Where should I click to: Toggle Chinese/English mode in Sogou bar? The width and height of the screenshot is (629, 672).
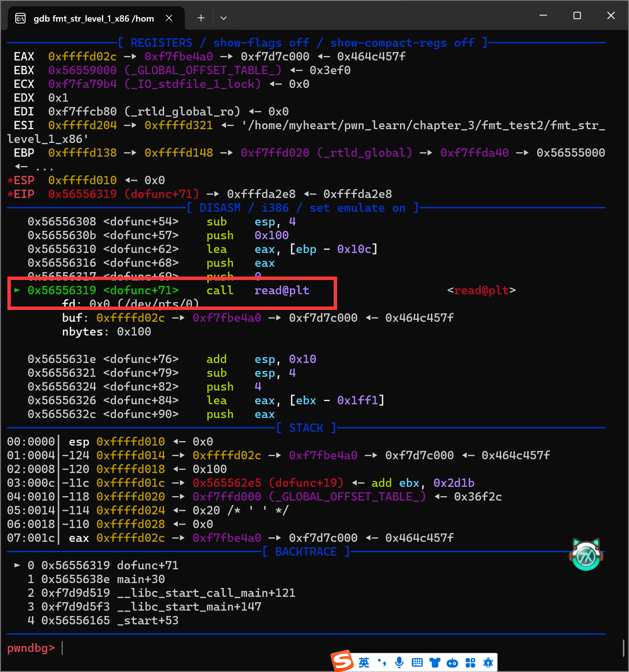pyautogui.click(x=364, y=663)
